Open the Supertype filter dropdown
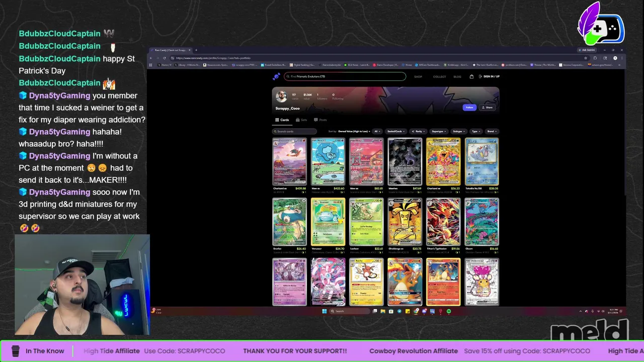Screen dimensions: 644x362 point(439,131)
